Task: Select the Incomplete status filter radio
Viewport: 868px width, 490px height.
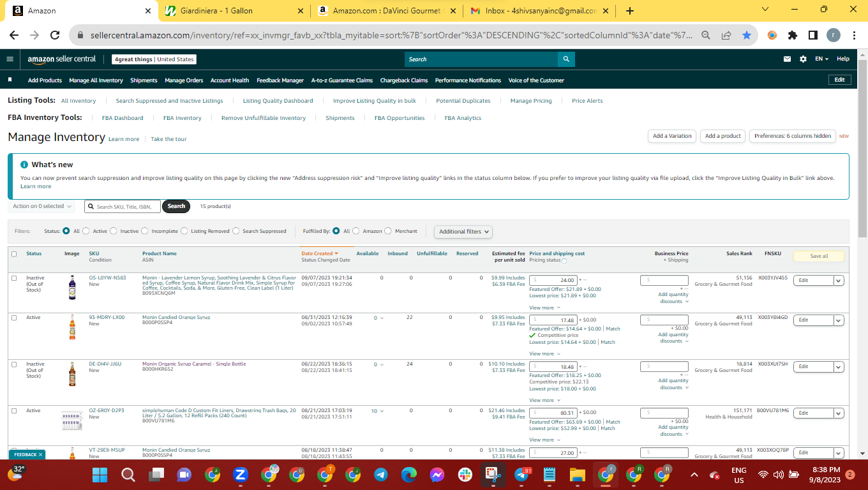Action: click(x=145, y=231)
